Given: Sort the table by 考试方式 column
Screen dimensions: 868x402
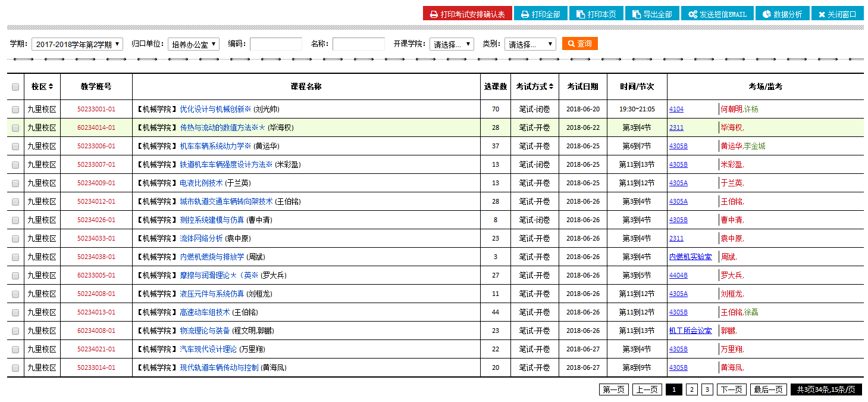Looking at the screenshot, I should [x=534, y=86].
